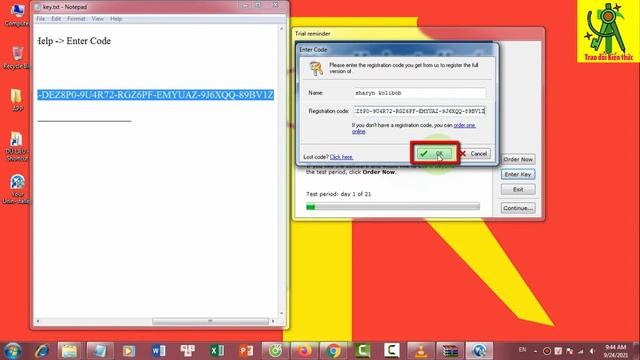
Task: Open the Your Uninstaller taskbar icon
Action: tap(479, 351)
